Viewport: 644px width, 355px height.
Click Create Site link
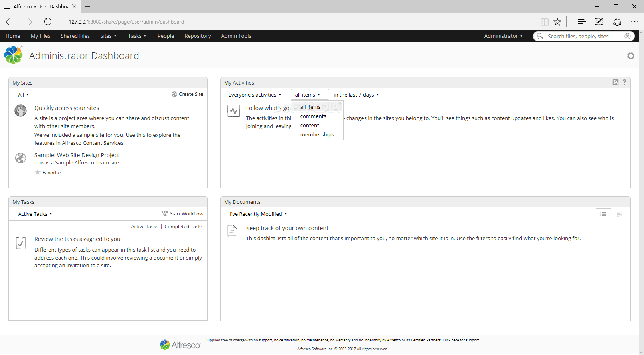tap(187, 94)
